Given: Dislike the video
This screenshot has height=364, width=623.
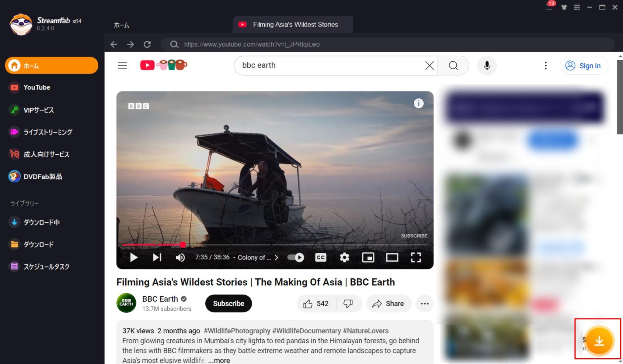Looking at the screenshot, I should (349, 304).
